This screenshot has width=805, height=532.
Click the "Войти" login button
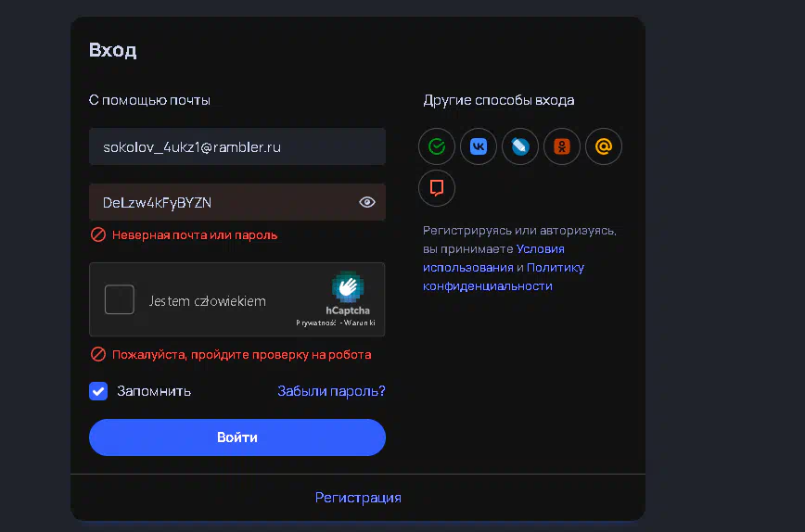click(237, 437)
